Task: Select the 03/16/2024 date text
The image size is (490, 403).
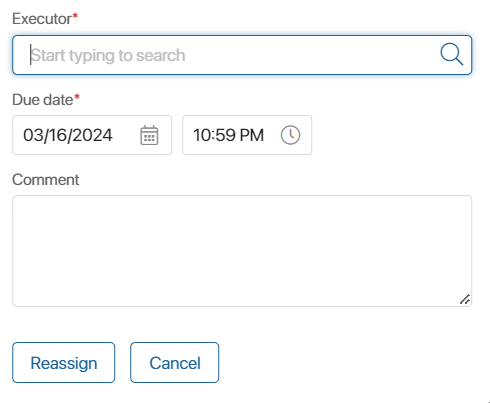Action: (x=68, y=135)
